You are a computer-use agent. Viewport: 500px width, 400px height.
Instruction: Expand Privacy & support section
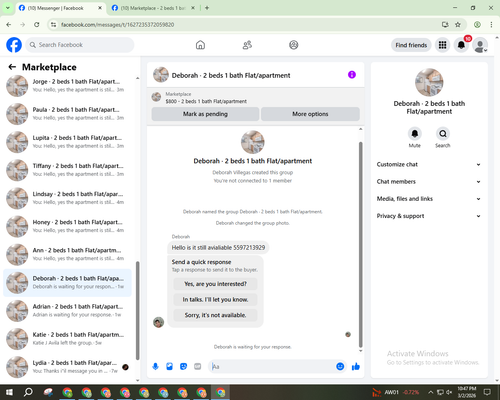[x=429, y=216]
